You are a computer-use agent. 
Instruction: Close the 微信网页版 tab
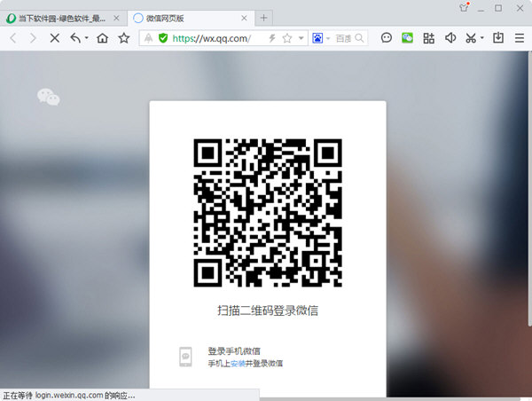point(244,18)
